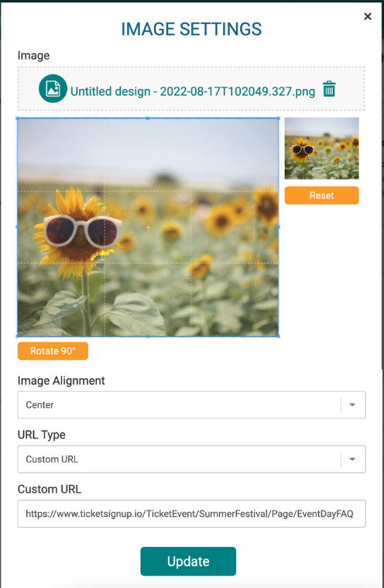Image resolution: width=384 pixels, height=588 pixels.
Task: Click the bottom-right crop corner handle
Action: [x=279, y=336]
